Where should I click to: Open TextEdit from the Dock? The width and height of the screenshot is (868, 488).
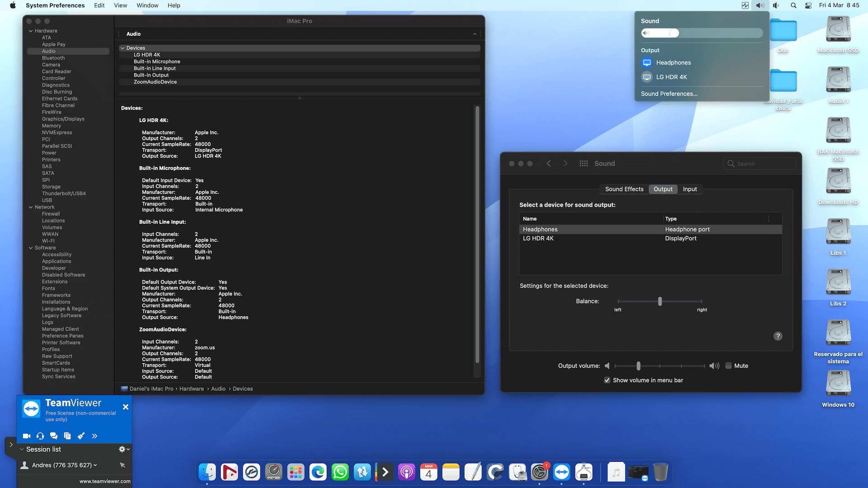point(473,473)
